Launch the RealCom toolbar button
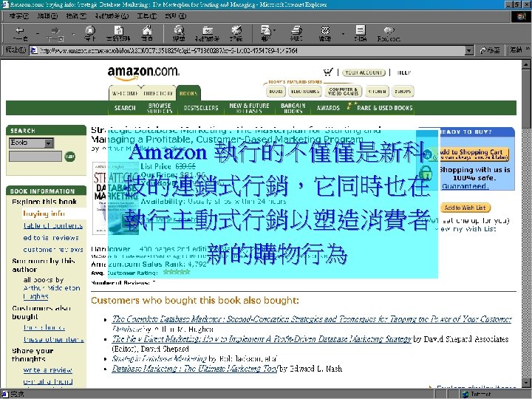The height and width of the screenshot is (399, 532). click(389, 34)
